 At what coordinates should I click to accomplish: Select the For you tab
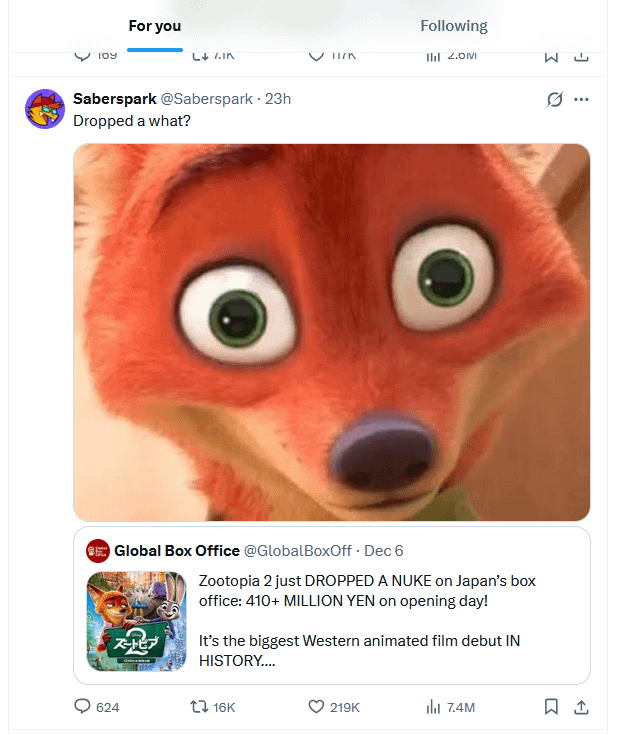[155, 26]
